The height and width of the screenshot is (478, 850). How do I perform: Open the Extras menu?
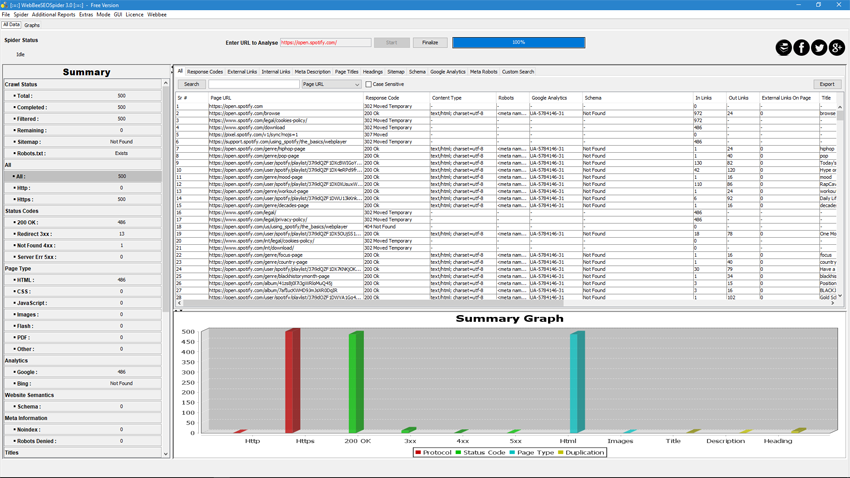coord(86,15)
